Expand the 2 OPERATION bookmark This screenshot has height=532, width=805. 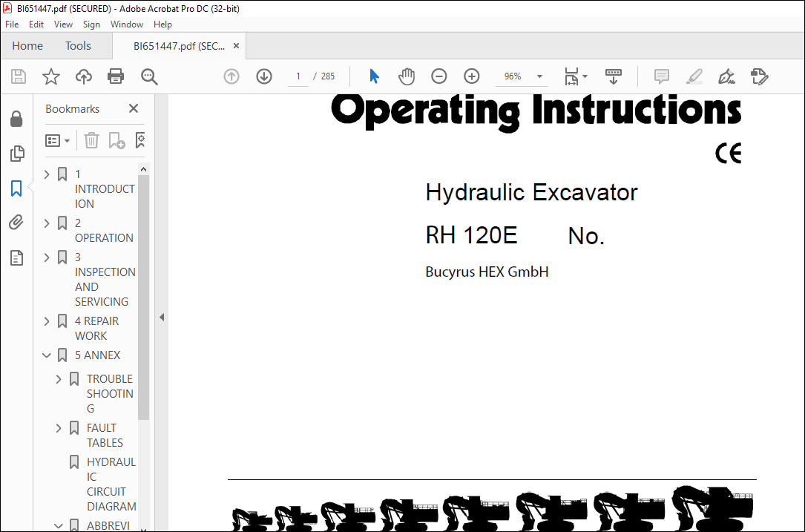pos(47,223)
